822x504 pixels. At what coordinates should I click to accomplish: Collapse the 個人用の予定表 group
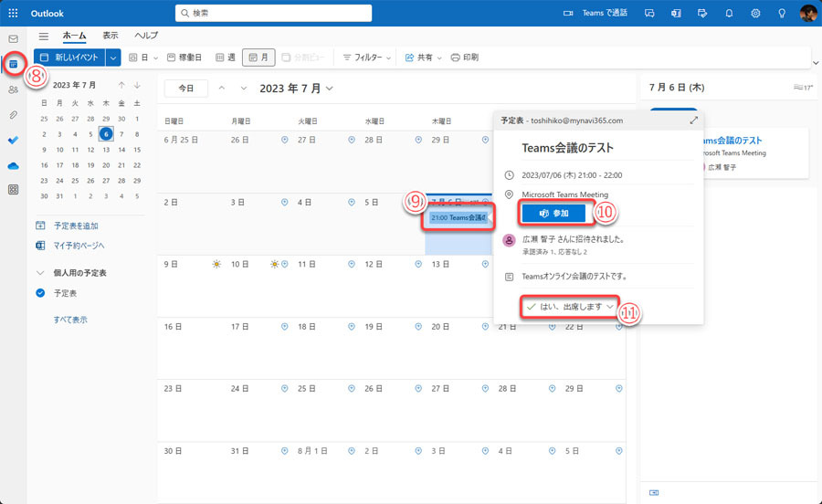pos(40,273)
